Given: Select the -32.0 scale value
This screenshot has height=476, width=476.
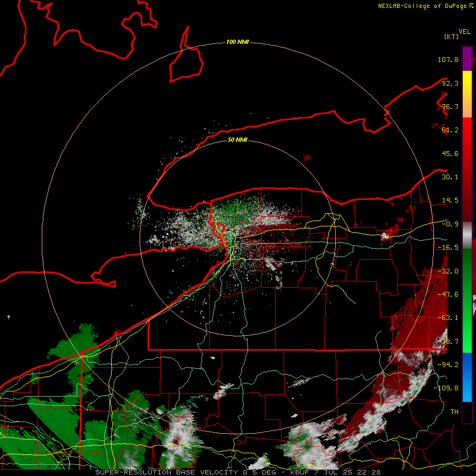Looking at the screenshot, I should point(448,271).
